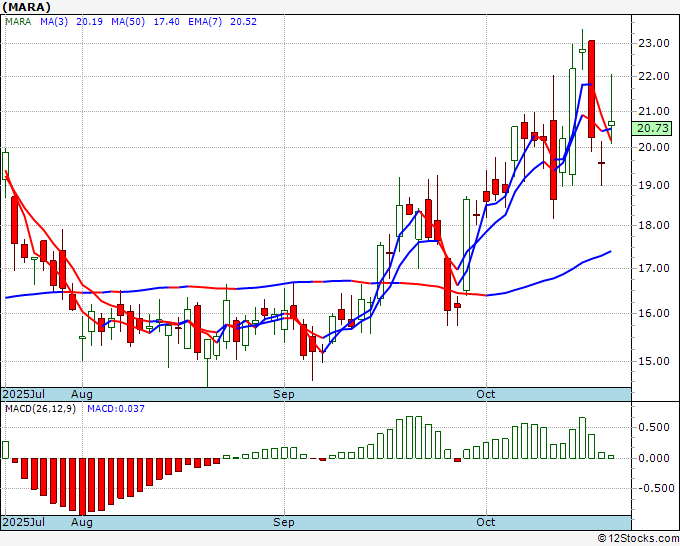Click the 21.00 price axis label
This screenshot has height=546, width=680.
pos(654,111)
